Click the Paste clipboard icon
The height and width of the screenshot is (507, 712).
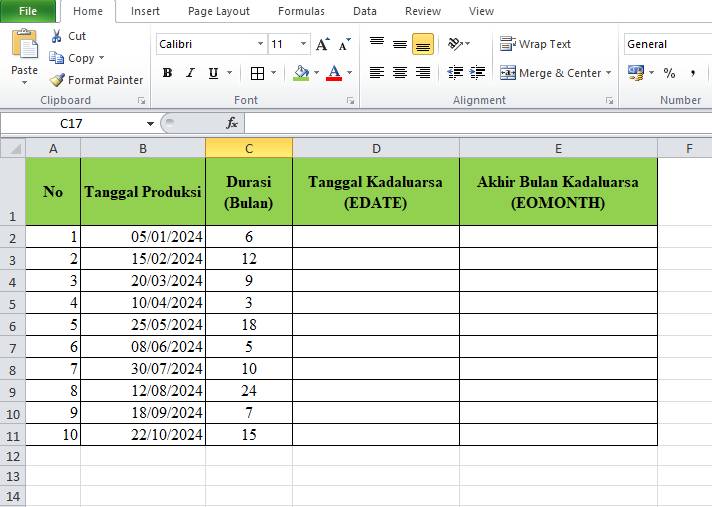click(25, 44)
